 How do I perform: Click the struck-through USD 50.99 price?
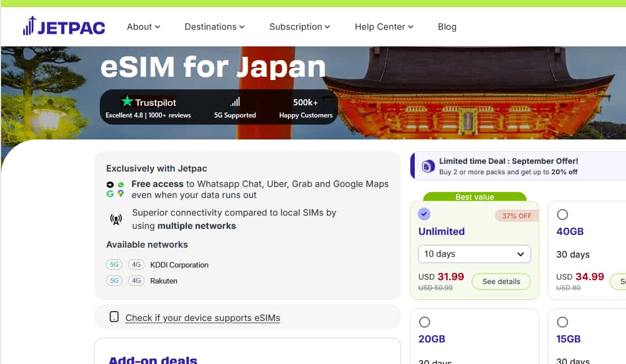click(x=436, y=288)
